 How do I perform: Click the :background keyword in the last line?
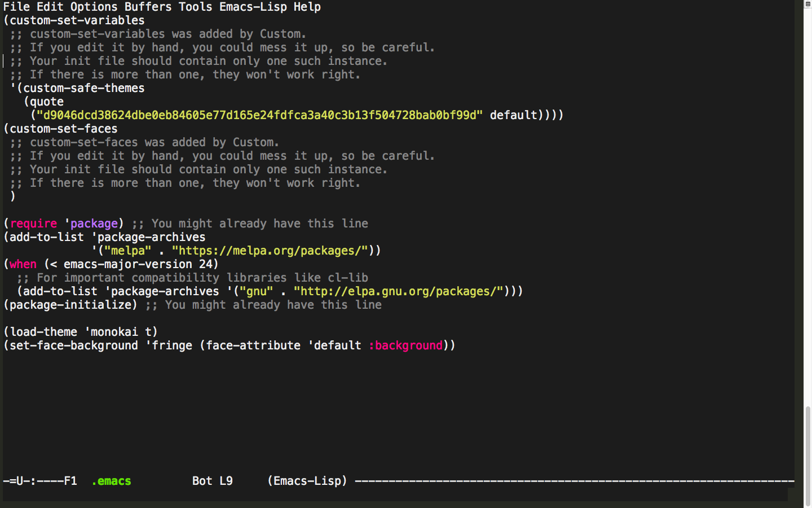(405, 345)
